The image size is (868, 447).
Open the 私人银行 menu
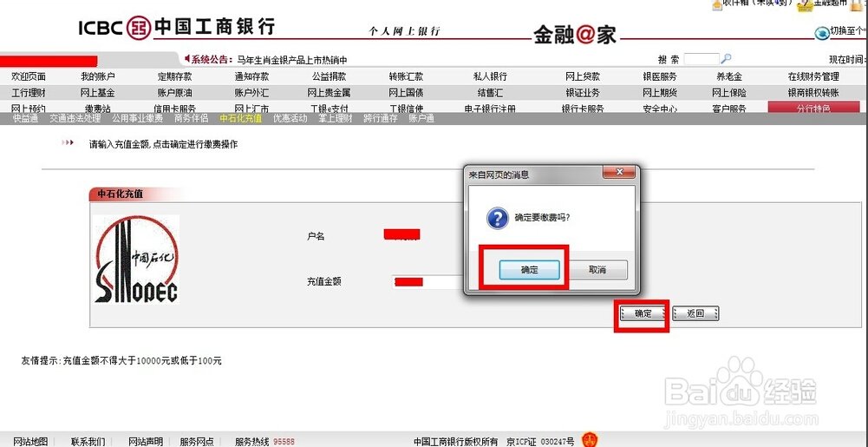(x=490, y=76)
